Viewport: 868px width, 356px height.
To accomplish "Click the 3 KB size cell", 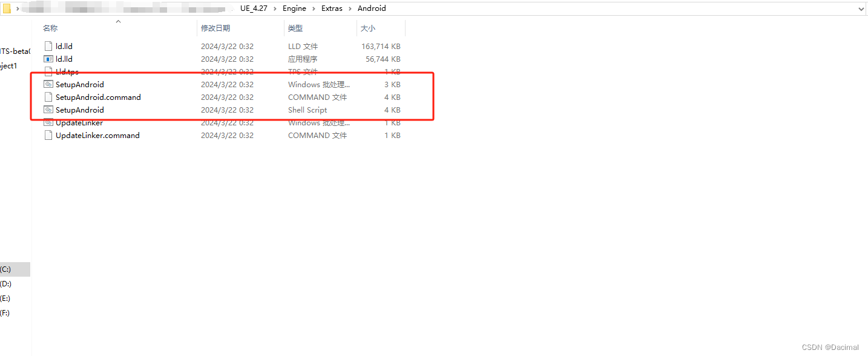I will 392,84.
